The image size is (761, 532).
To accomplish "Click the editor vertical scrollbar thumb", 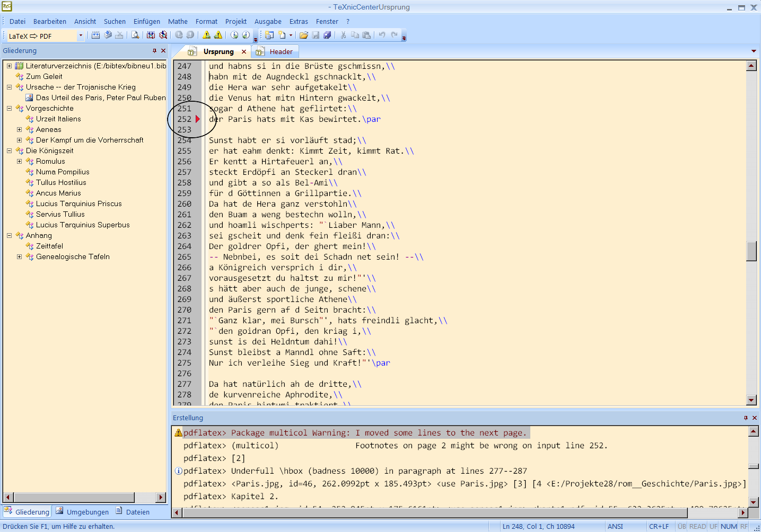I will (x=751, y=251).
